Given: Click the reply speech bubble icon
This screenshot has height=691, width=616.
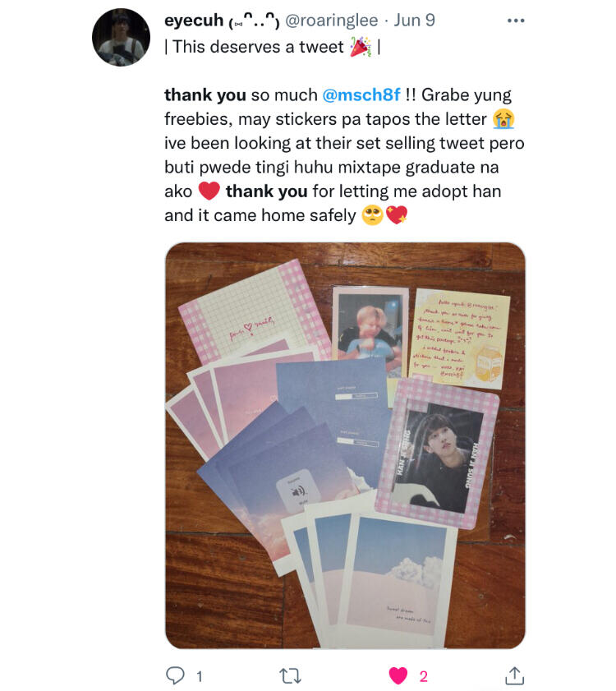Looking at the screenshot, I should [175, 675].
